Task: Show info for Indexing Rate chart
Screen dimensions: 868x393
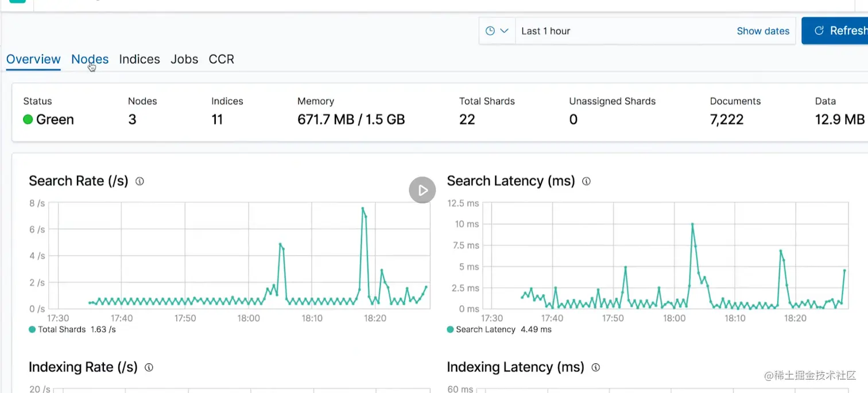Action: [149, 367]
